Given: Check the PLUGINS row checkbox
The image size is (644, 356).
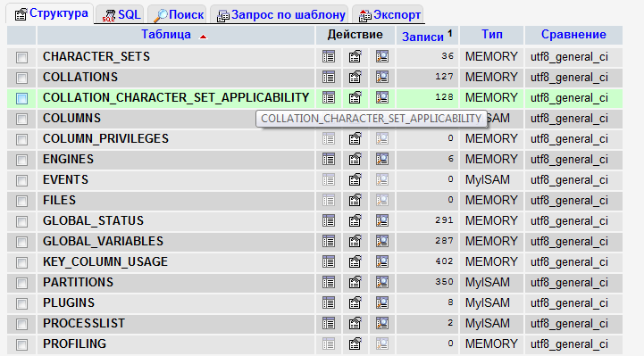Looking at the screenshot, I should pos(21,303).
